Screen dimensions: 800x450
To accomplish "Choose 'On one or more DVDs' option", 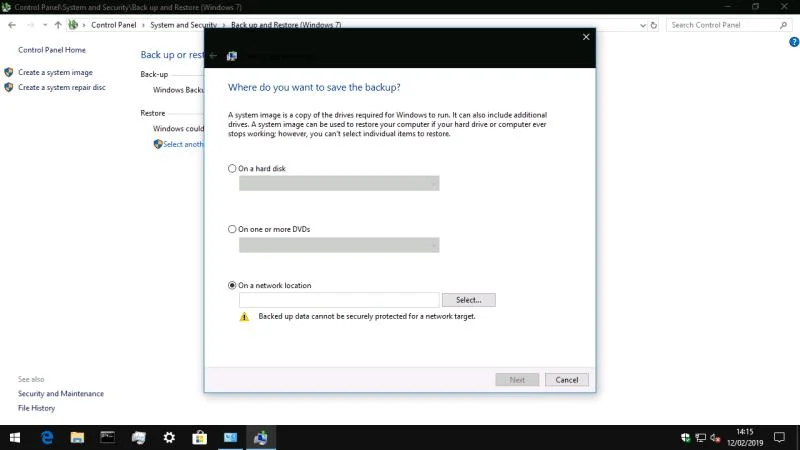I will point(232,229).
